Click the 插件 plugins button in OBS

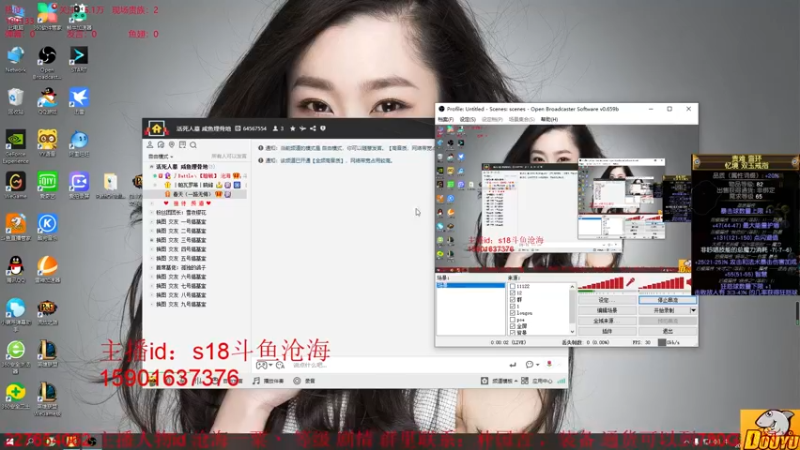coord(607,331)
